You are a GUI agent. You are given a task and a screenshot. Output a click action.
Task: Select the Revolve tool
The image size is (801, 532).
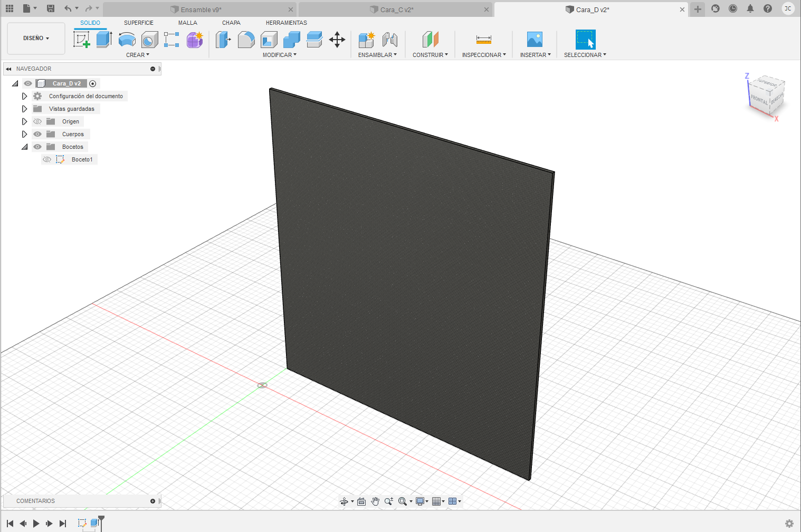click(127, 40)
